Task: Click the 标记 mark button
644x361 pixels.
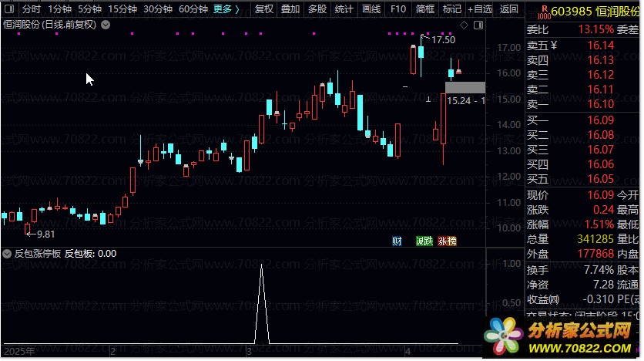Action: coord(451,8)
